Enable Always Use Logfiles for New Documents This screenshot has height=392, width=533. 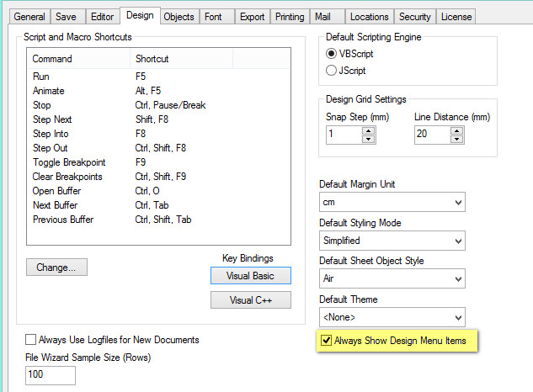point(31,340)
